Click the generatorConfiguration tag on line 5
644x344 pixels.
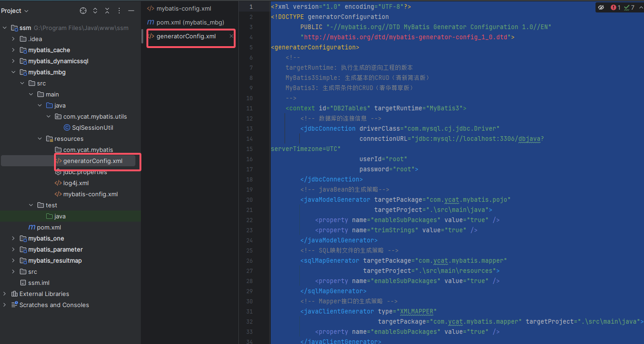click(x=315, y=47)
